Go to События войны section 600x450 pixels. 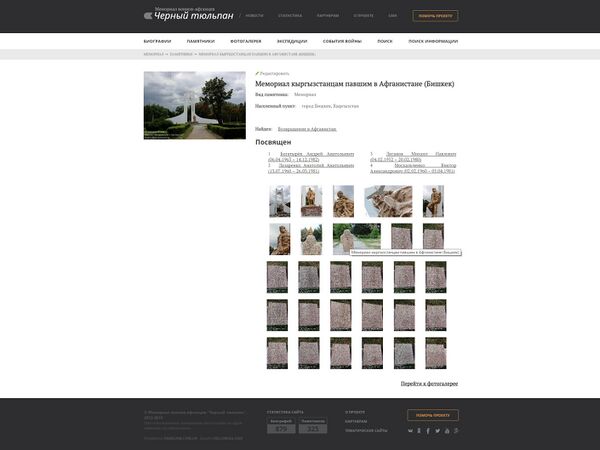pyautogui.click(x=342, y=41)
